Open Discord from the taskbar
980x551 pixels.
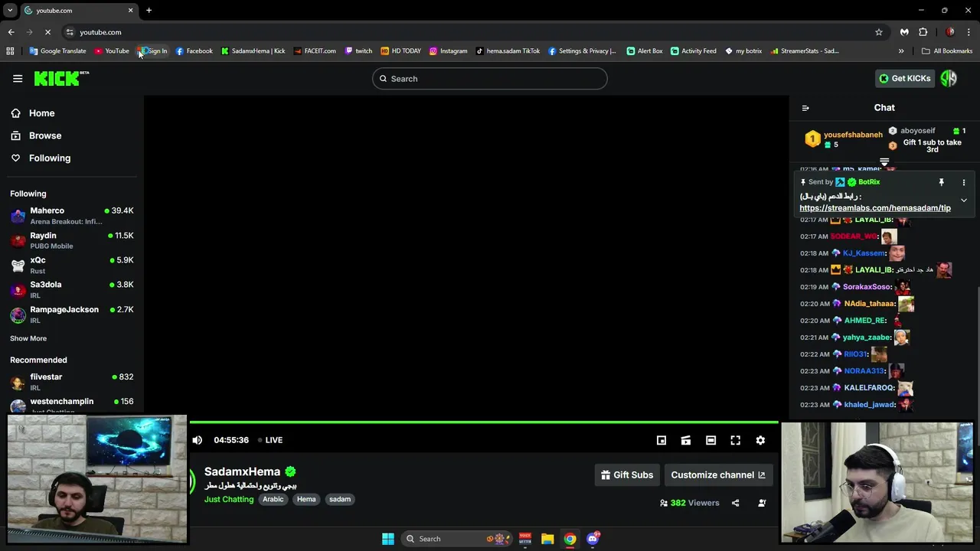click(593, 539)
